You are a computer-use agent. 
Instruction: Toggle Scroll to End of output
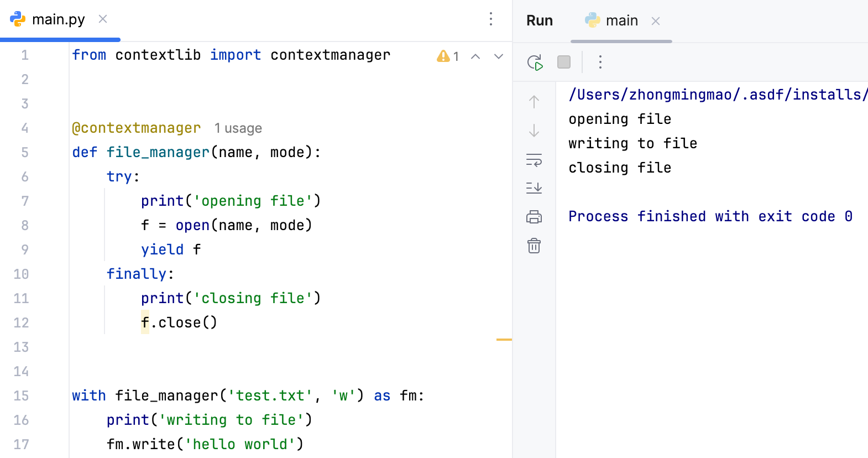coord(534,188)
